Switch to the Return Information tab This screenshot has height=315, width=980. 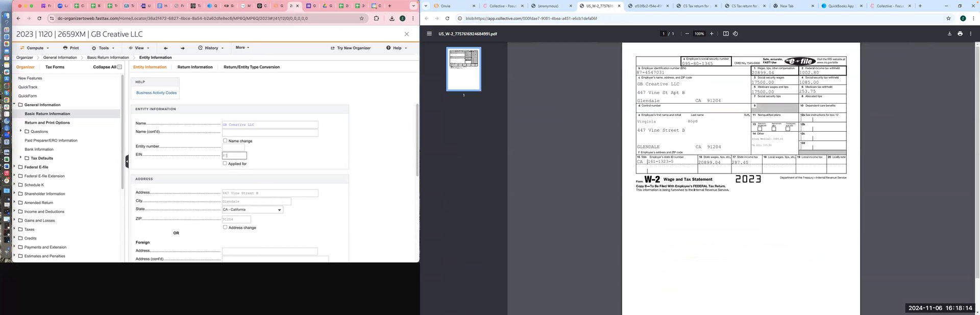coord(195,67)
